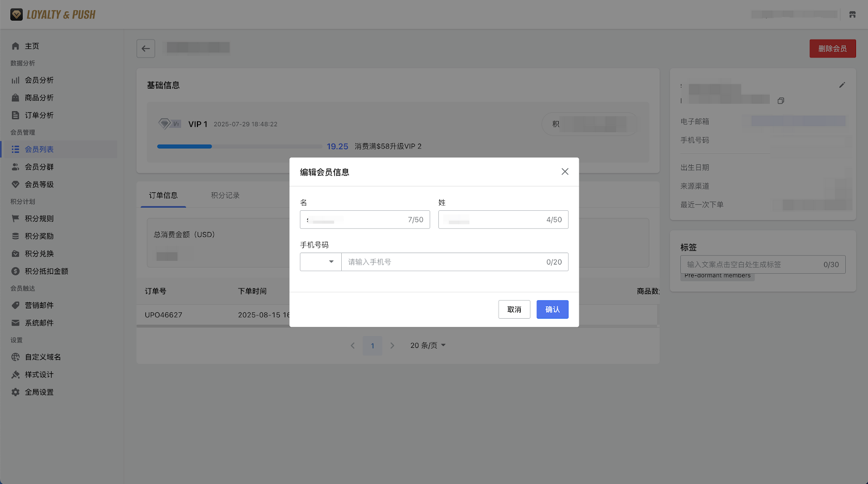Close the edit member info dialog
Viewport: 868px width, 484px height.
[565, 172]
